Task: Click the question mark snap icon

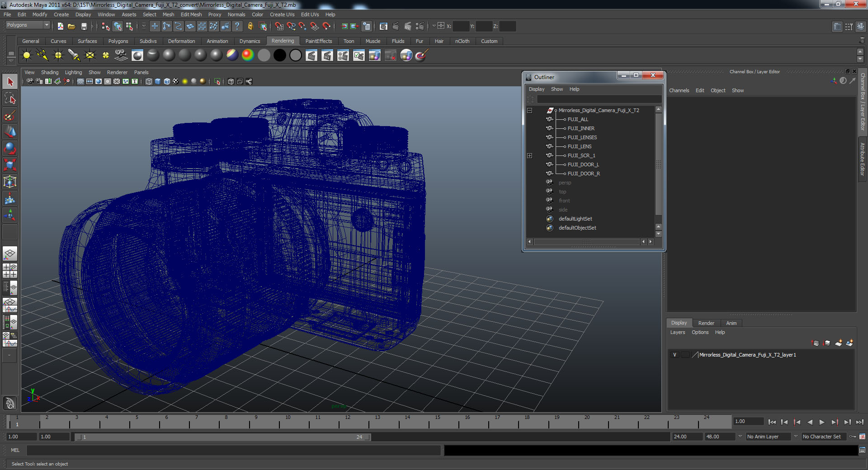Action: point(237,26)
